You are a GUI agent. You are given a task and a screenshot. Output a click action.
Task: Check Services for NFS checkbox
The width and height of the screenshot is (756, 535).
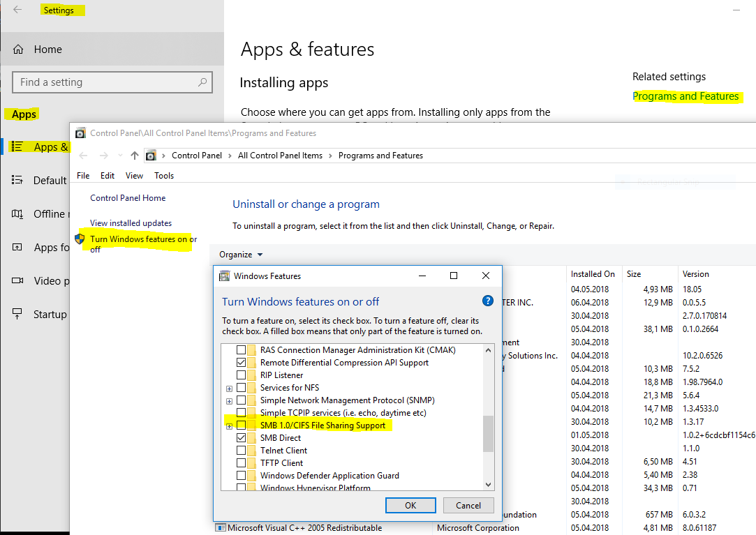241,388
